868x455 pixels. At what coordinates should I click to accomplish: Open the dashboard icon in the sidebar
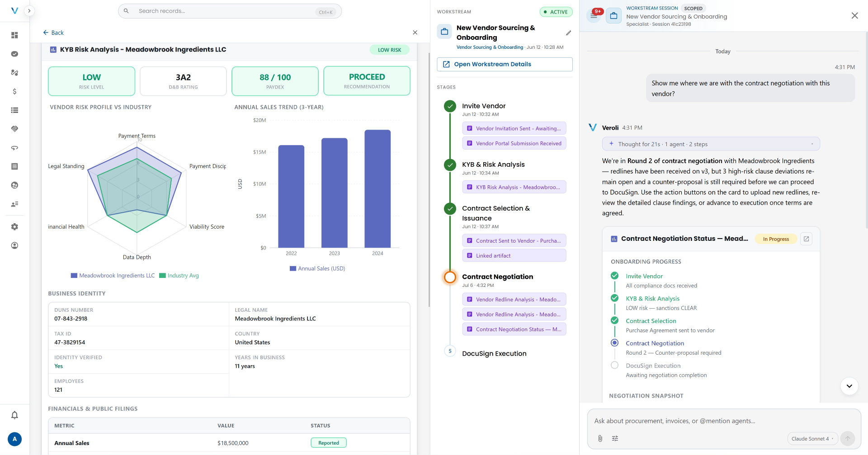pyautogui.click(x=14, y=35)
